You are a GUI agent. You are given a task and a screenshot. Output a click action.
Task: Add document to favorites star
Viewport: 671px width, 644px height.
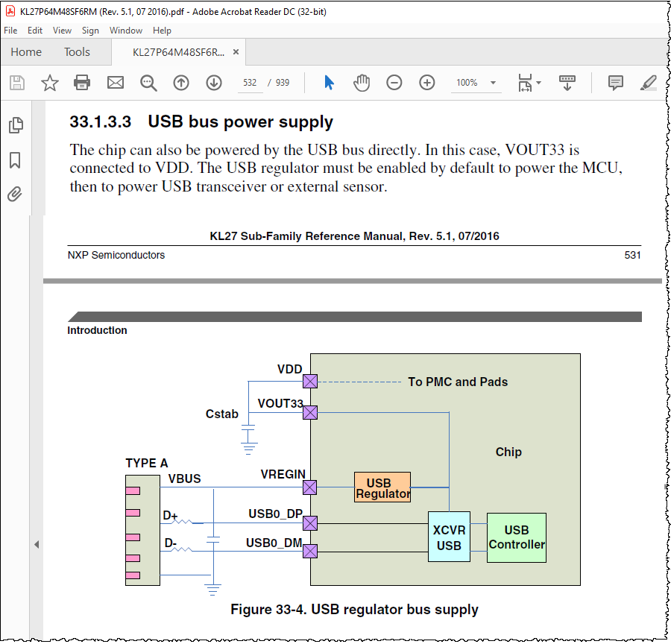49,83
